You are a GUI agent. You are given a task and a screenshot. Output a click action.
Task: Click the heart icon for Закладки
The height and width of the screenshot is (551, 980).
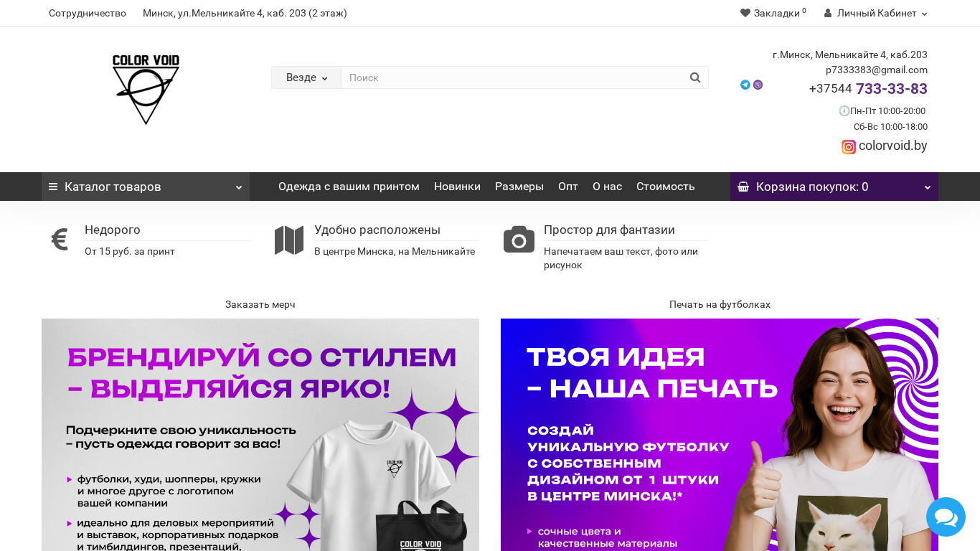(745, 13)
